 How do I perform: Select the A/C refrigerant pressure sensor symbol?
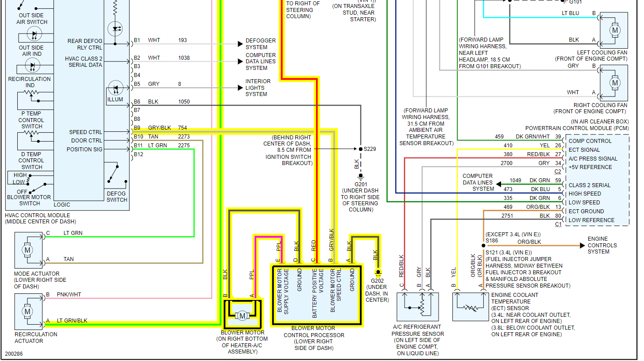point(418,306)
